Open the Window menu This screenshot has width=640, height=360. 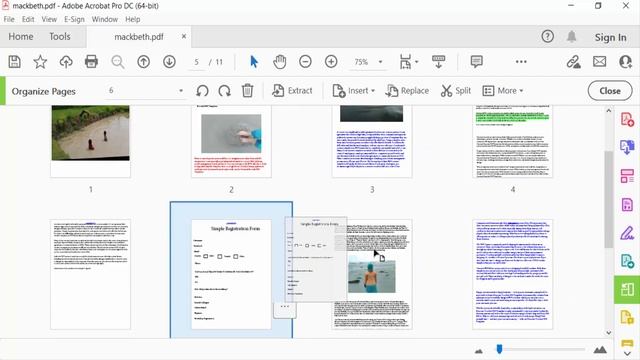[104, 19]
